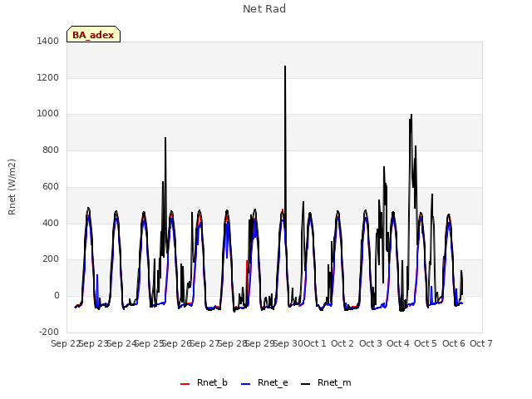Click the tallest Rnet_m spike peak above 1200
Viewport: 532px width, 399px height.
[x=285, y=66]
